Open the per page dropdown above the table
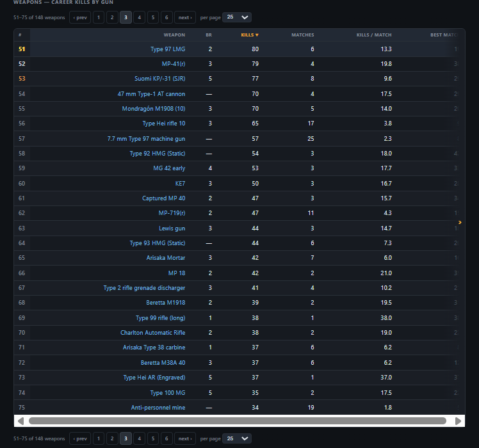Viewport: 479px width, 448px height. pos(237,17)
